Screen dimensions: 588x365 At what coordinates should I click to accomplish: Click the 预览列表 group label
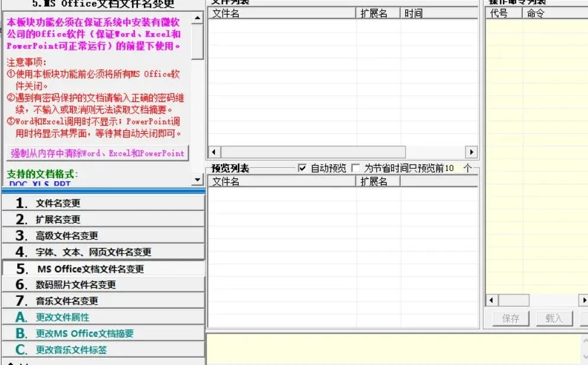pos(230,168)
